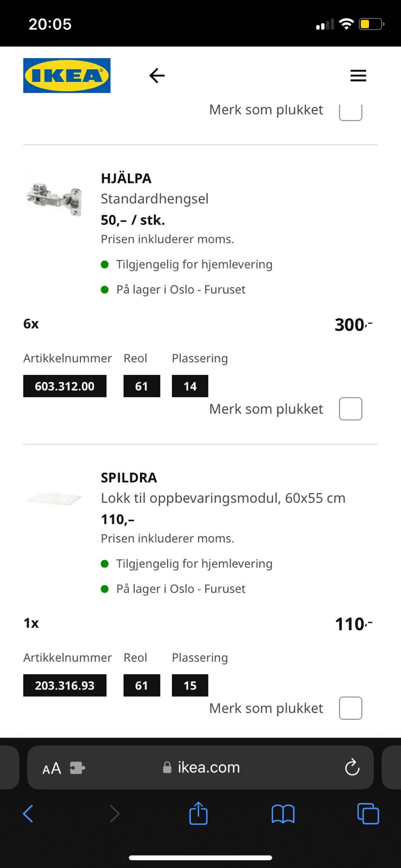Screen dimensions: 401x868
Task: Select article number 603.312.00
Action: tap(65, 386)
